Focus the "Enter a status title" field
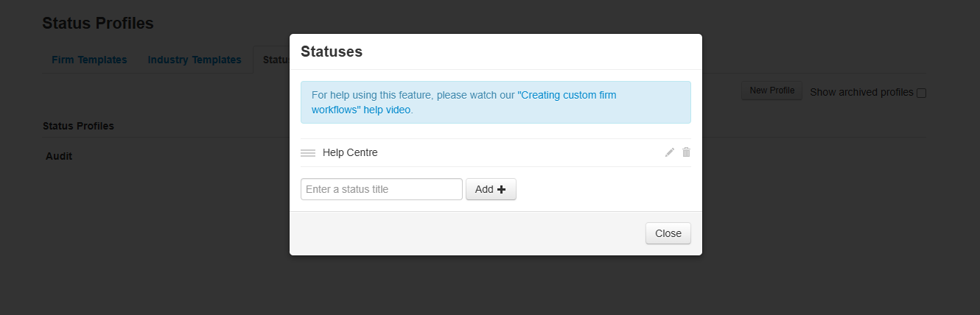Viewport: 980px width, 315px height. tap(381, 189)
